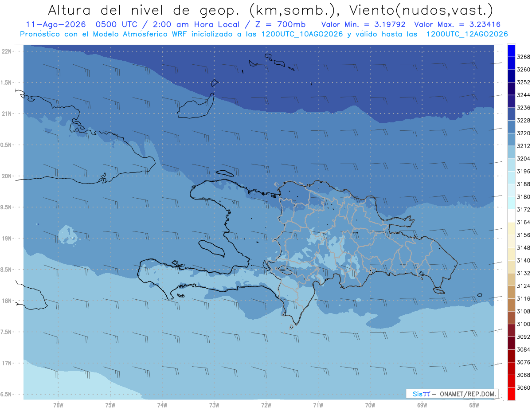Click the '76W' longitude axis label

point(58,405)
